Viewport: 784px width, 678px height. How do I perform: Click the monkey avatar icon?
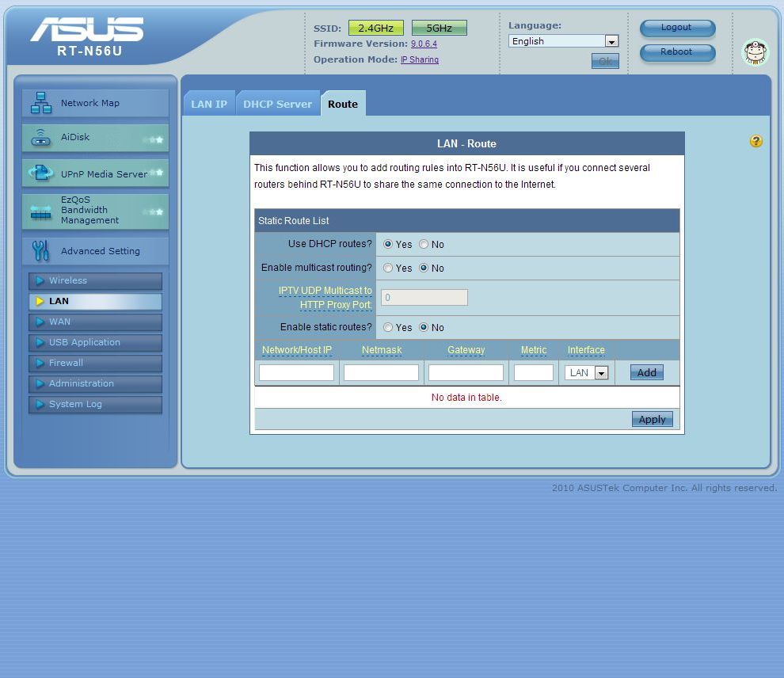(755, 53)
